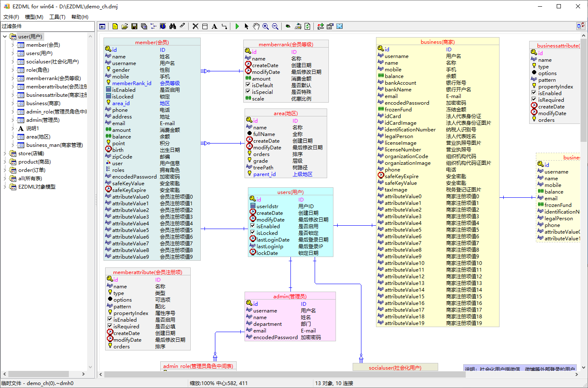Expand the EZDML对象模型 tree node
Viewport: 588px width, 388px height.
click(5, 187)
